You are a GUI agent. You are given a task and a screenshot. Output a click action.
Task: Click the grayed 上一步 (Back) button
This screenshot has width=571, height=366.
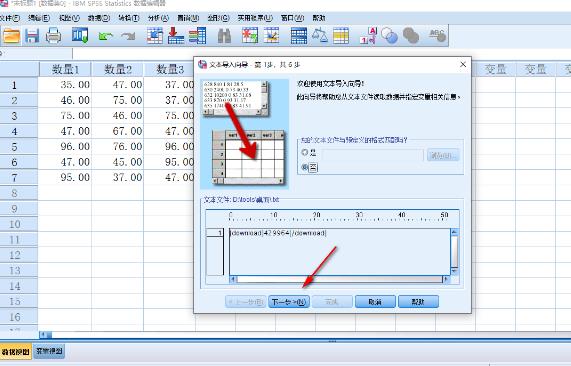pos(245,302)
